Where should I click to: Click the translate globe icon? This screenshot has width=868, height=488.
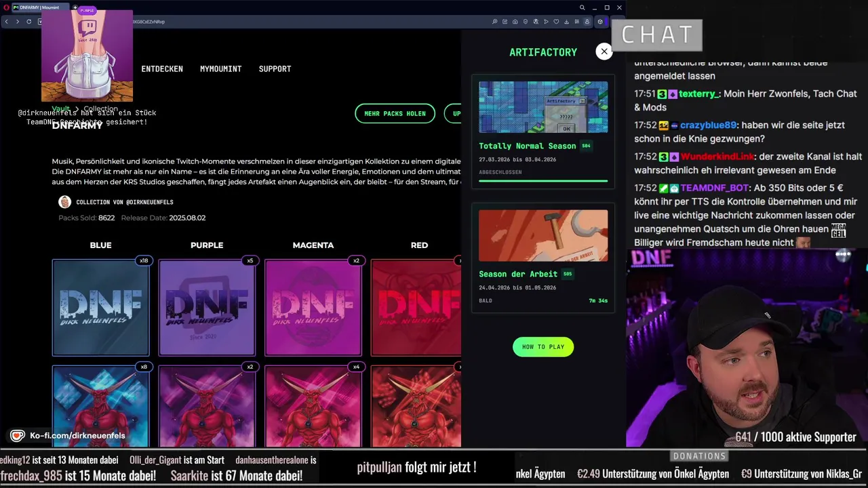point(536,22)
